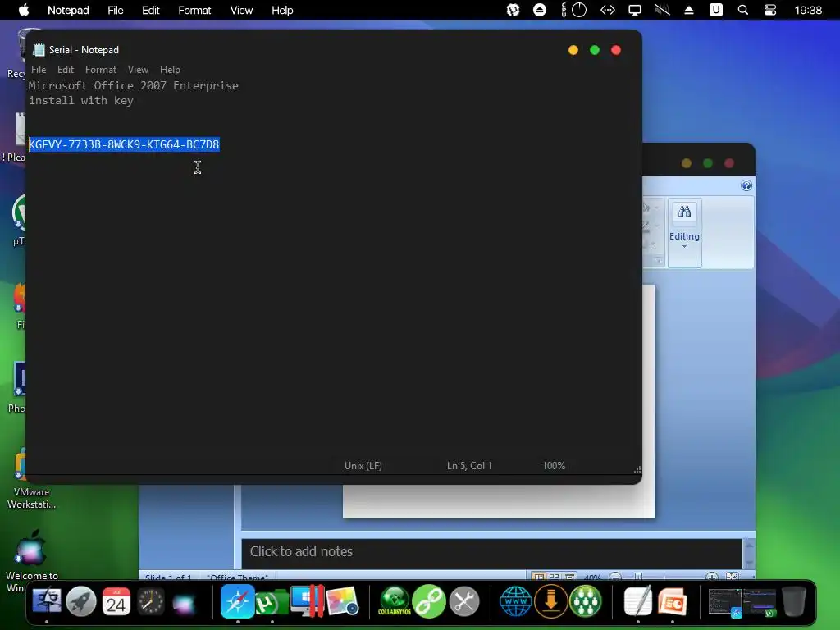
Task: Open the Editing group dropdown in PowerPoint
Action: tap(685, 240)
